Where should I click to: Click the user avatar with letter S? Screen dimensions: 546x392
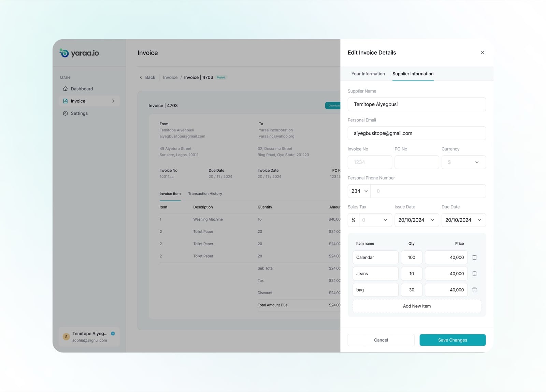pyautogui.click(x=66, y=337)
